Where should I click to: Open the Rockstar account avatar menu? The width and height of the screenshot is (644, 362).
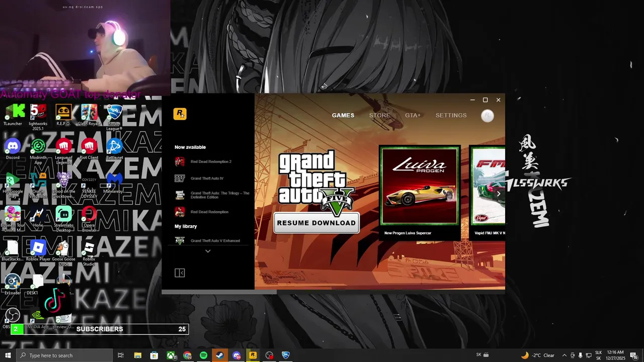(487, 116)
